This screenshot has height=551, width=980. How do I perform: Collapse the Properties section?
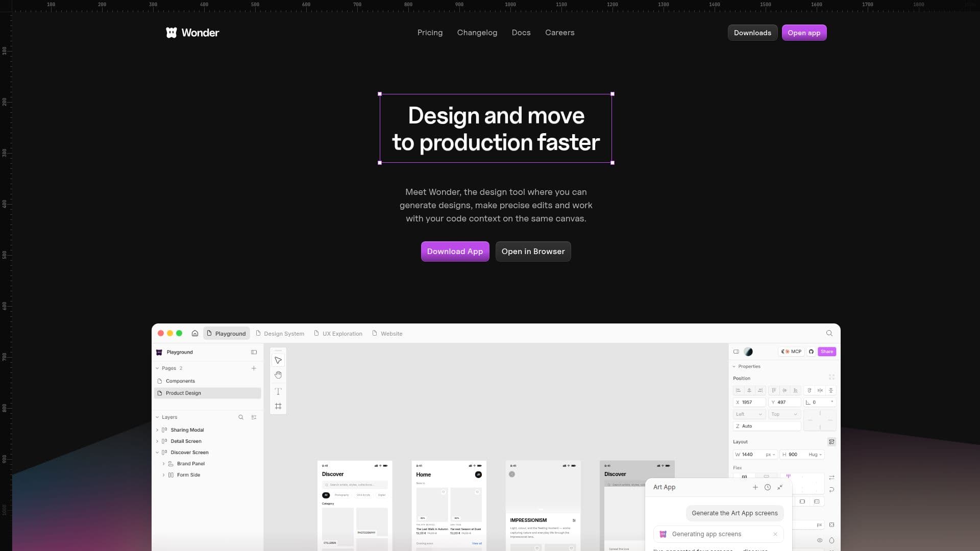pos(734,366)
